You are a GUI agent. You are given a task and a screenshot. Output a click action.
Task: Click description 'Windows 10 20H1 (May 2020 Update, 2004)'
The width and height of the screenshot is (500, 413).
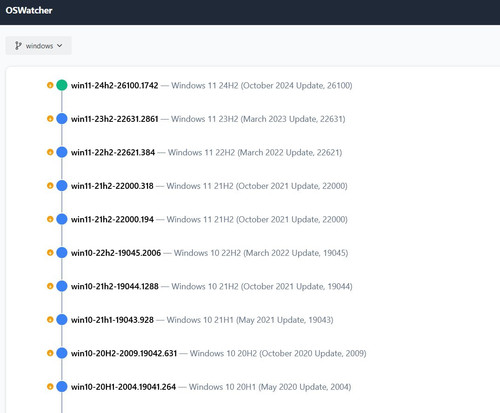[x=270, y=387]
